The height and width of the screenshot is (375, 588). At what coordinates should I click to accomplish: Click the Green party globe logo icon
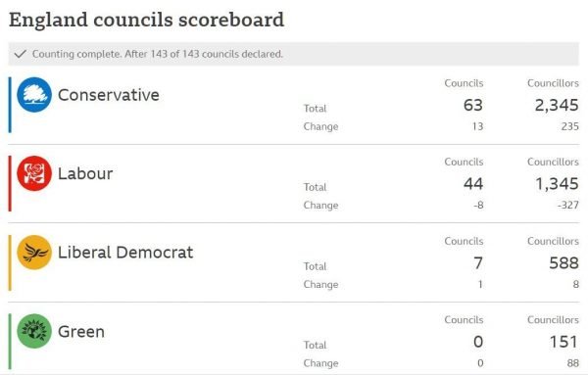pos(34,331)
